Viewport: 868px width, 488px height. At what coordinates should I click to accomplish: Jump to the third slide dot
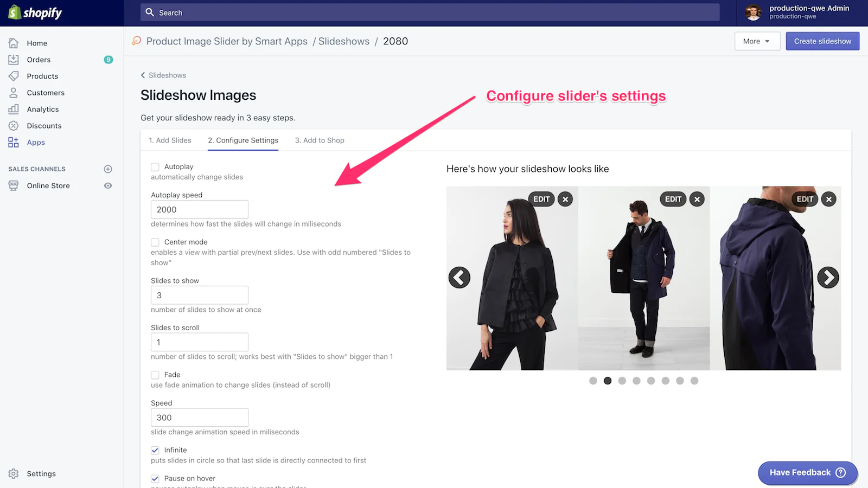(622, 381)
